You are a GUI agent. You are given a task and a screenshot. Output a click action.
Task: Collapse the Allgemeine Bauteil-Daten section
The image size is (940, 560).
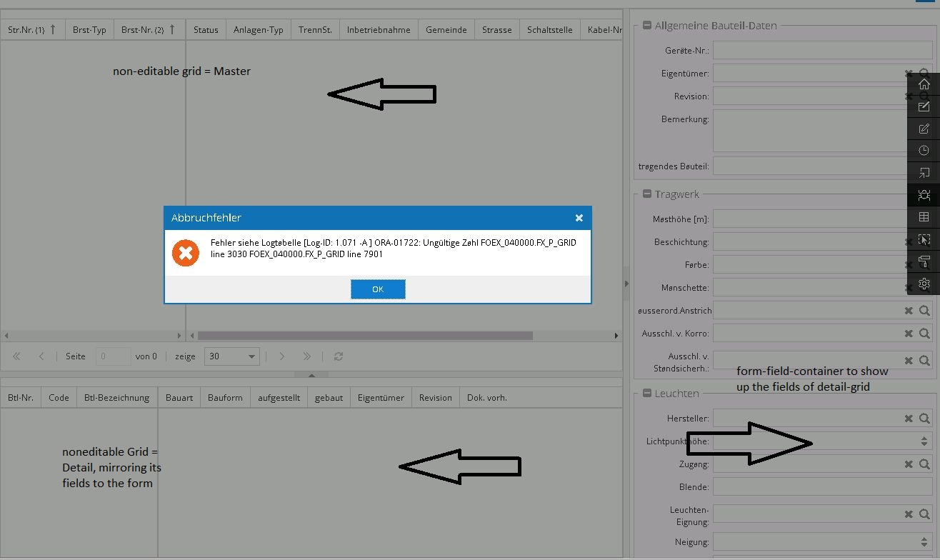(x=646, y=26)
